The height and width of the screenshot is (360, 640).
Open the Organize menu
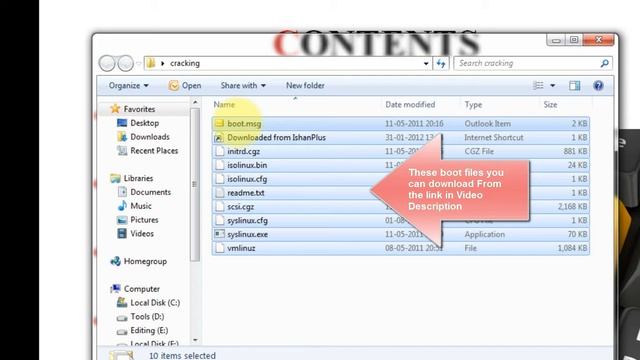[129, 85]
